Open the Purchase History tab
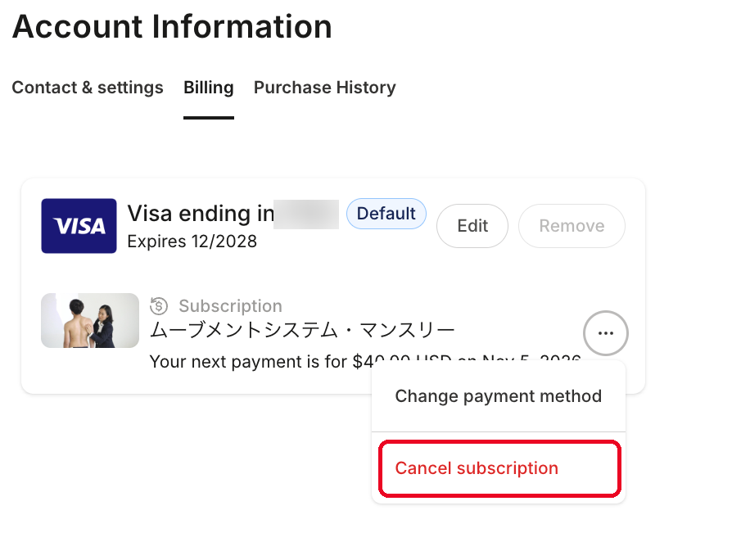 pyautogui.click(x=325, y=88)
